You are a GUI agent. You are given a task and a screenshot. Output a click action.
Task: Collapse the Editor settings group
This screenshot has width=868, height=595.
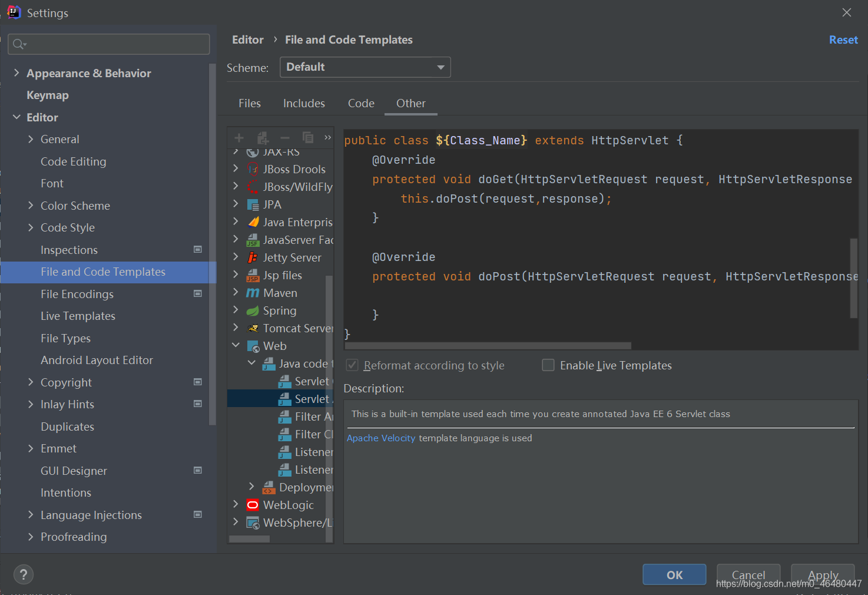16,117
